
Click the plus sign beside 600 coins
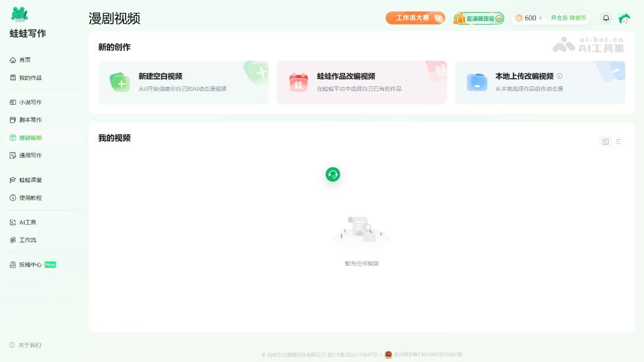[540, 18]
